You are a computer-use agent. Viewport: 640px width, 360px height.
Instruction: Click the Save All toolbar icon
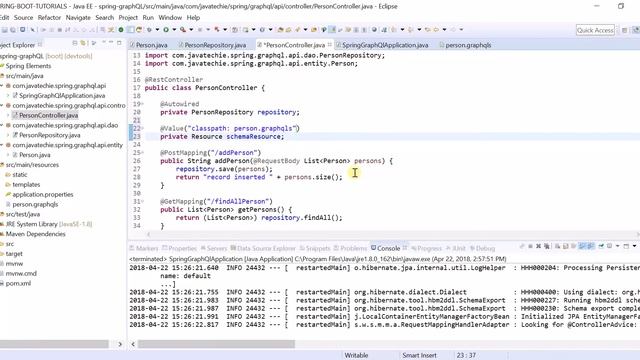click(x=13, y=30)
